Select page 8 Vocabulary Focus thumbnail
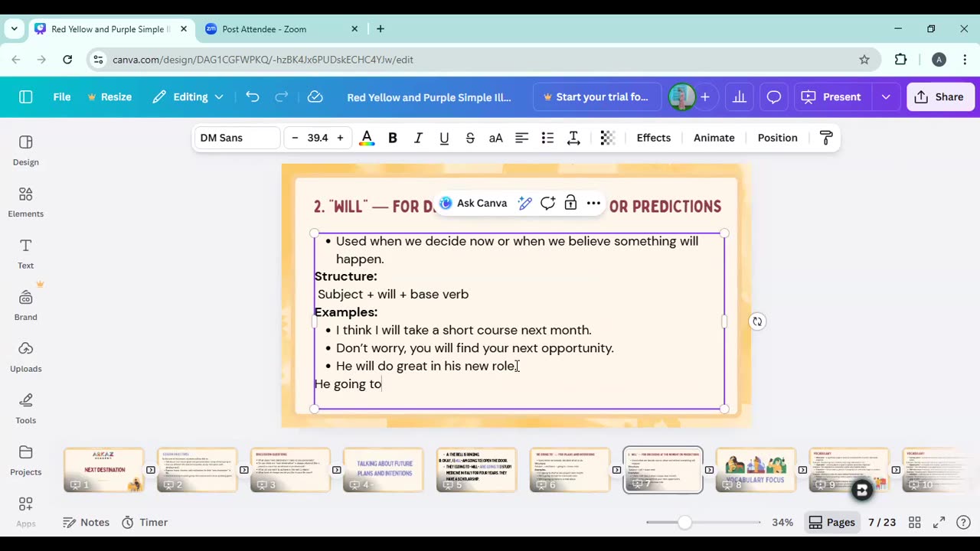Viewport: 980px width, 551px height. coord(756,470)
